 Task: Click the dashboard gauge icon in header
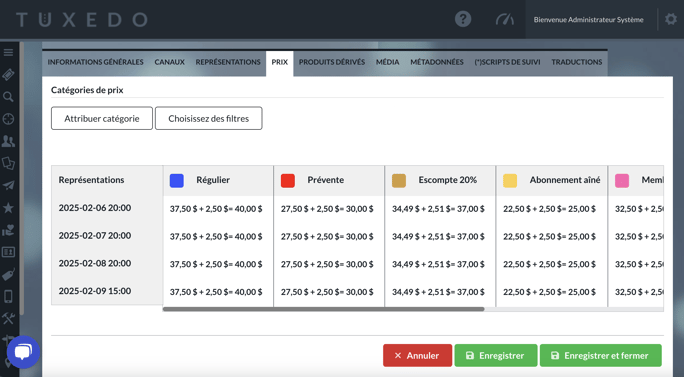505,19
